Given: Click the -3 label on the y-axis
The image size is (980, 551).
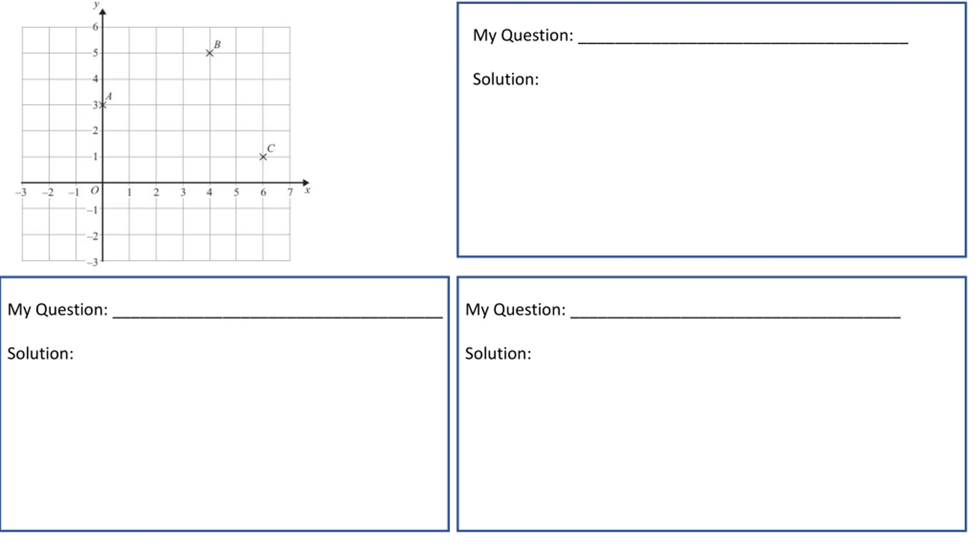Looking at the screenshot, I should coord(93,262).
